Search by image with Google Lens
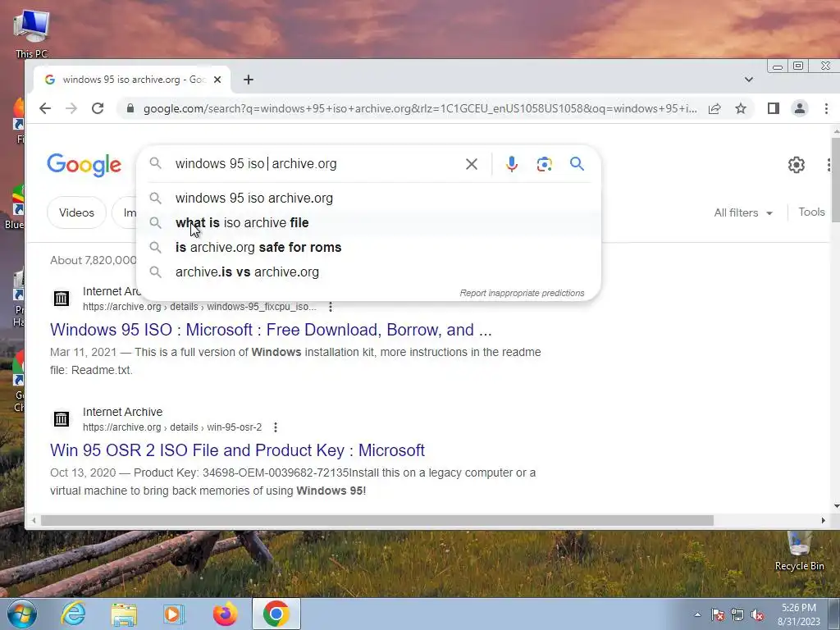This screenshot has height=630, width=840. click(x=545, y=164)
